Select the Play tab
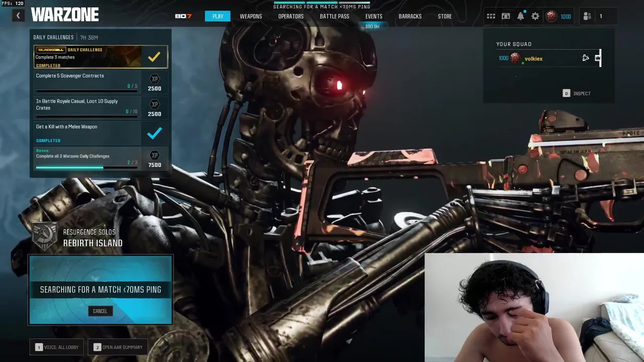Viewport: 644px width, 362px height. pos(218,16)
